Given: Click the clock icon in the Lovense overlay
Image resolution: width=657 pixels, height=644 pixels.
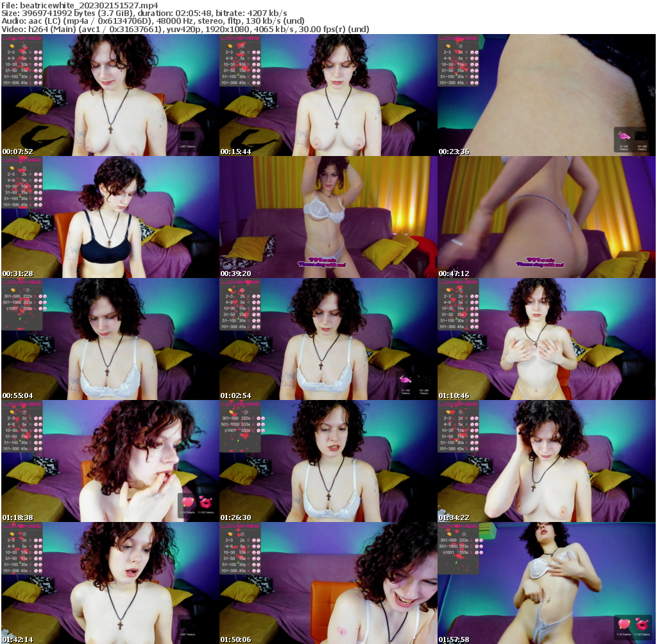Looking at the screenshot, I should pos(24,47).
